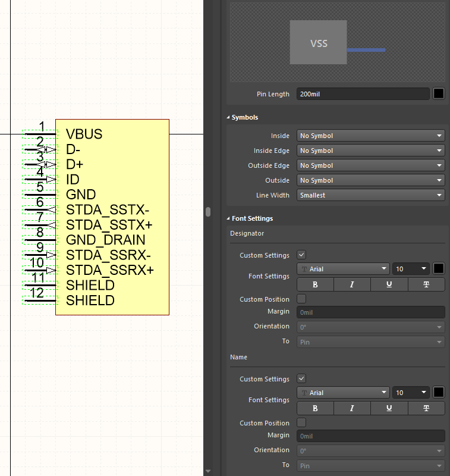The image size is (450, 476).
Task: Toggle Bold for Name font
Action: [315, 408]
